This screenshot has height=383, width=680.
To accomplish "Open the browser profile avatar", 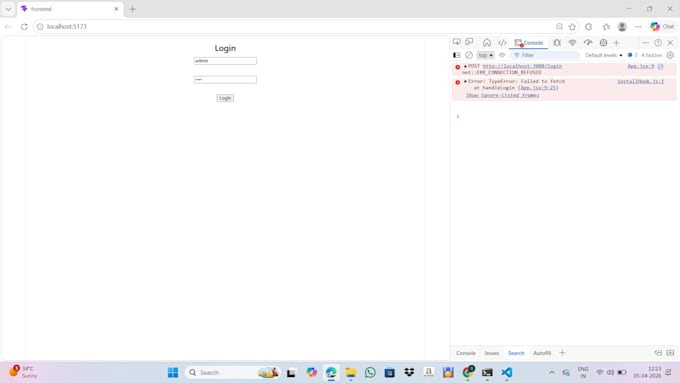I will 622,26.
